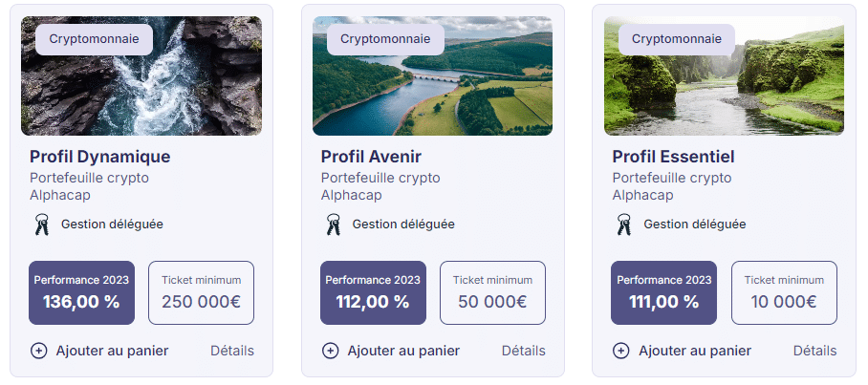Image resolution: width=868 pixels, height=385 pixels.
Task: Click the plus icon on Profil Essentiel card
Action: click(621, 351)
